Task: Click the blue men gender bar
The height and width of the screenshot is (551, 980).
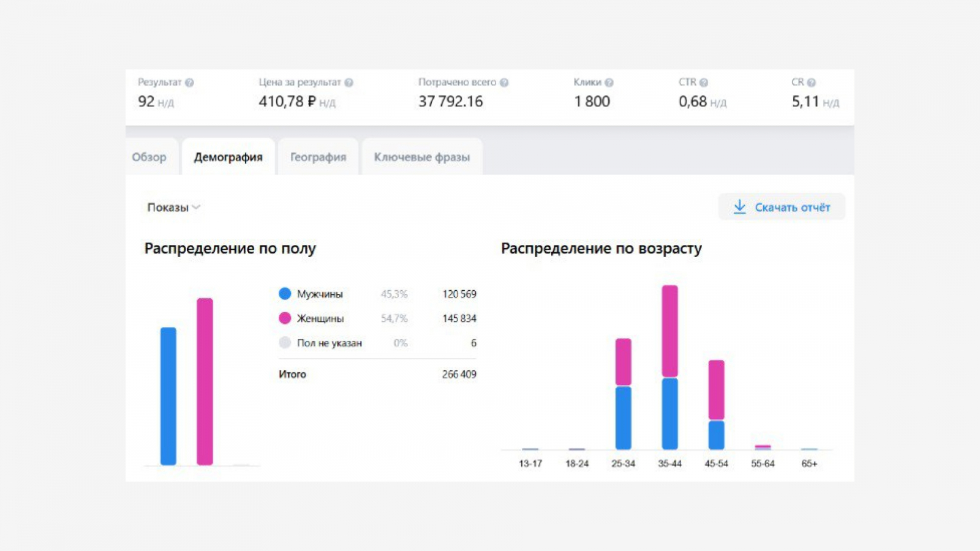Action: click(x=168, y=396)
